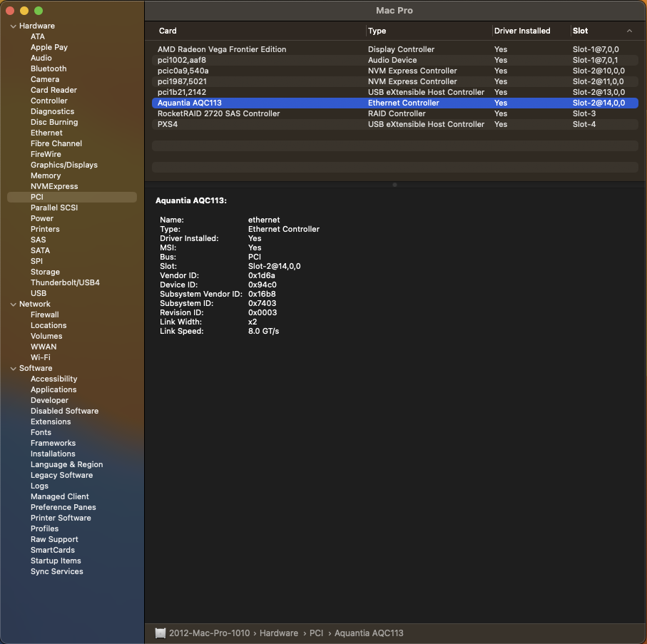Select ATA in the sidebar
The height and width of the screenshot is (644, 647).
(38, 36)
